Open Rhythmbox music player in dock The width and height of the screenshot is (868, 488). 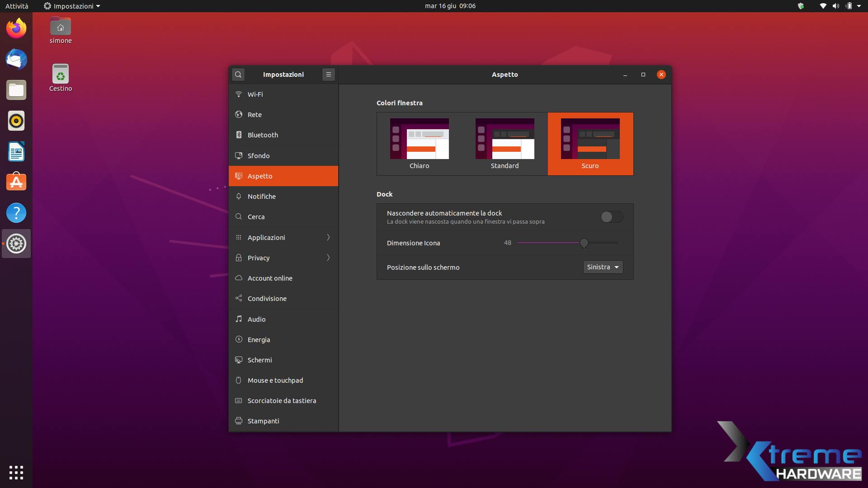coord(16,121)
